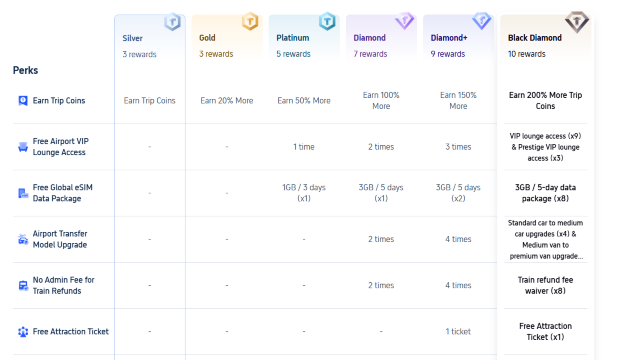
Task: Click 'Free Airport VIP Lounge Access' label
Action: click(x=61, y=147)
